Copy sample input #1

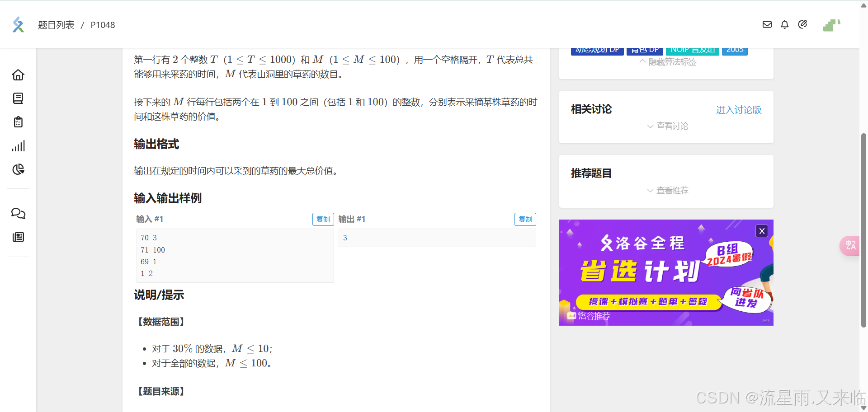click(x=323, y=219)
